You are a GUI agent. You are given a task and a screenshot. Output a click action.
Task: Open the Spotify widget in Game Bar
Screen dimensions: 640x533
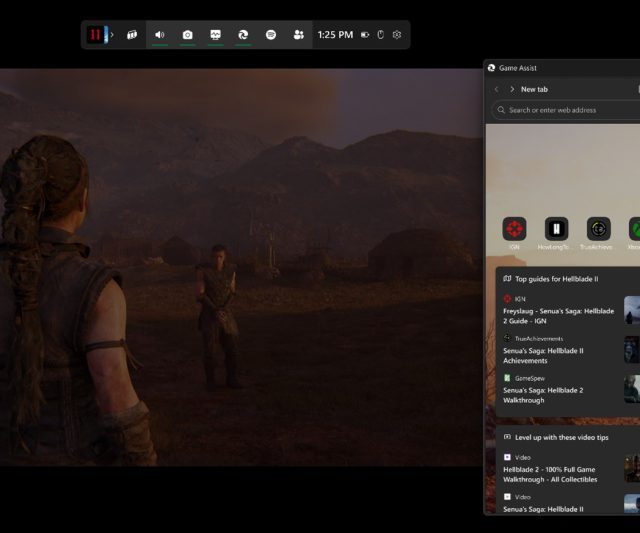point(271,35)
